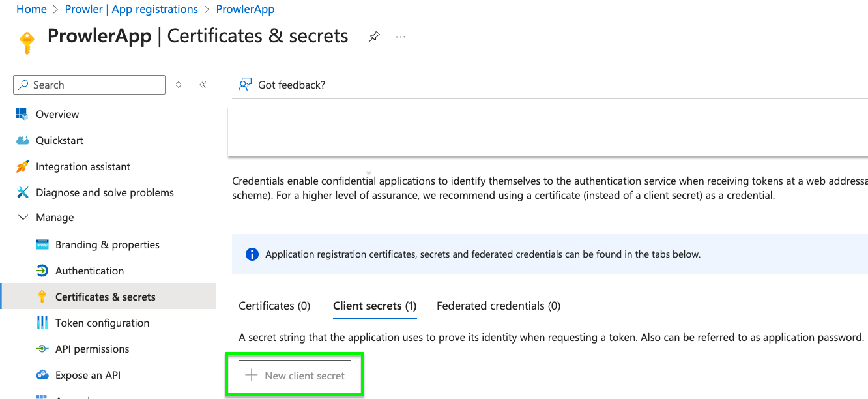Open Diagnose and solve problems icon
Image resolution: width=868 pixels, height=399 pixels.
22,192
